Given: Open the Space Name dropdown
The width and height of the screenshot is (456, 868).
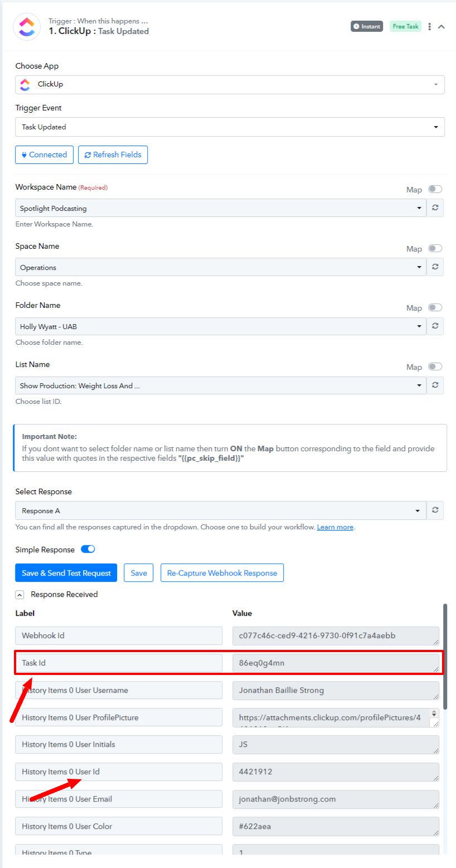Looking at the screenshot, I should click(x=221, y=267).
